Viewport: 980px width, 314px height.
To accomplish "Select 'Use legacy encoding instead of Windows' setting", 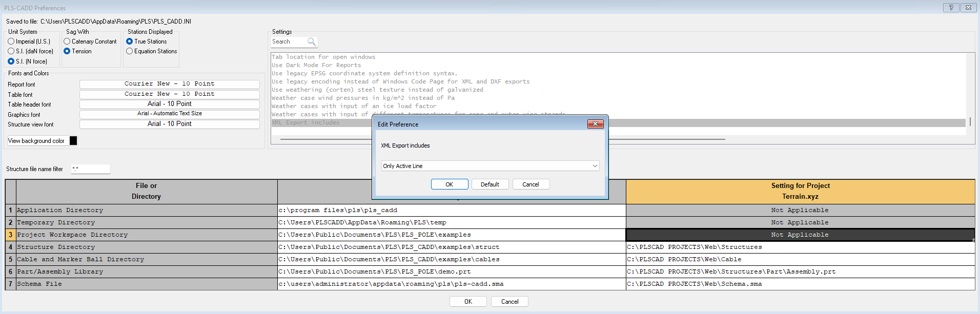I will (x=400, y=81).
